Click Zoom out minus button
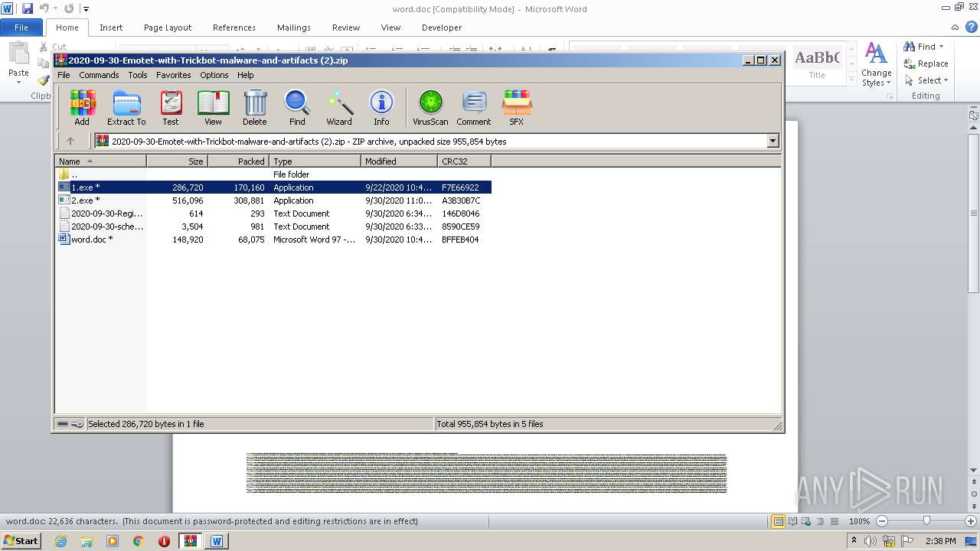Image resolution: width=980 pixels, height=551 pixels. coord(882,521)
